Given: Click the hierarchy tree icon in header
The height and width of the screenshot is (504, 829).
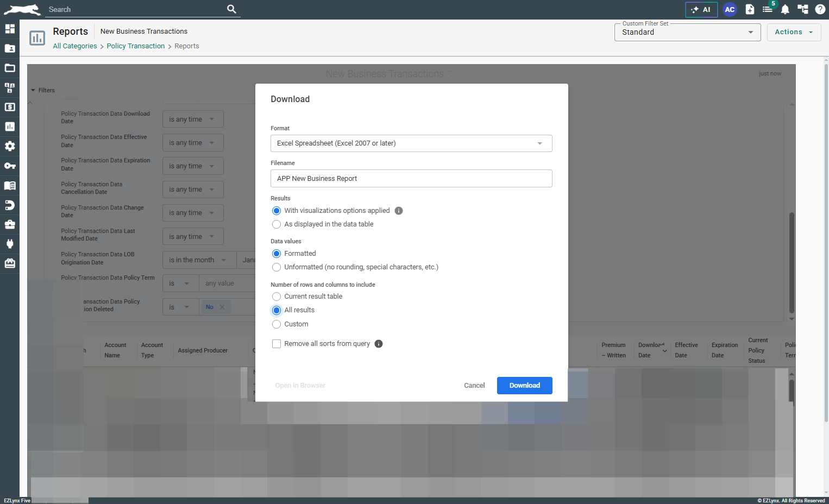Looking at the screenshot, I should [803, 9].
